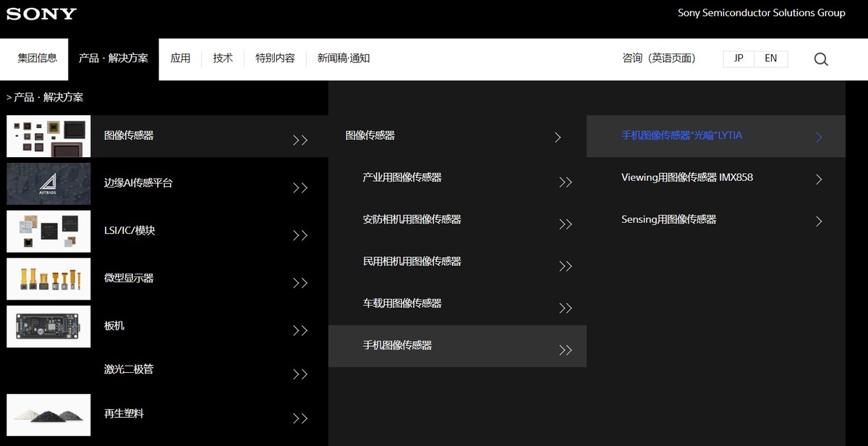868x446 pixels.
Task: Open the 产品・解决方案 menu tab
Action: [x=114, y=58]
